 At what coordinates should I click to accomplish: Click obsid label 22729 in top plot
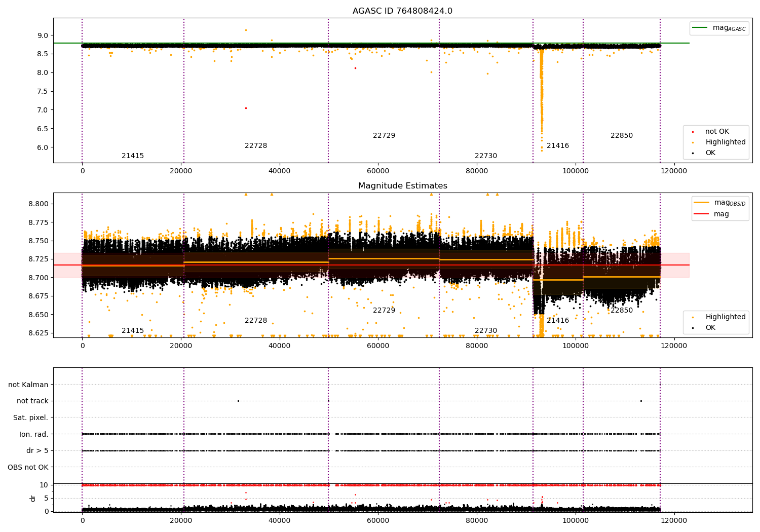tap(384, 136)
